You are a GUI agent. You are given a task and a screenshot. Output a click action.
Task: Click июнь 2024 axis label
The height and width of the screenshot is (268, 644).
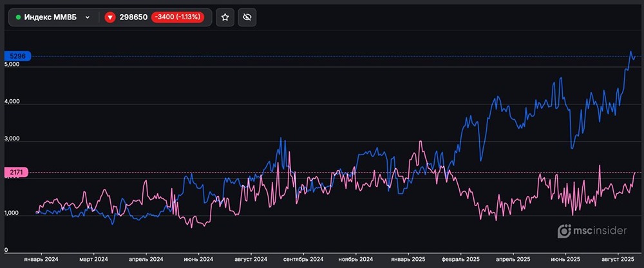(x=198, y=258)
